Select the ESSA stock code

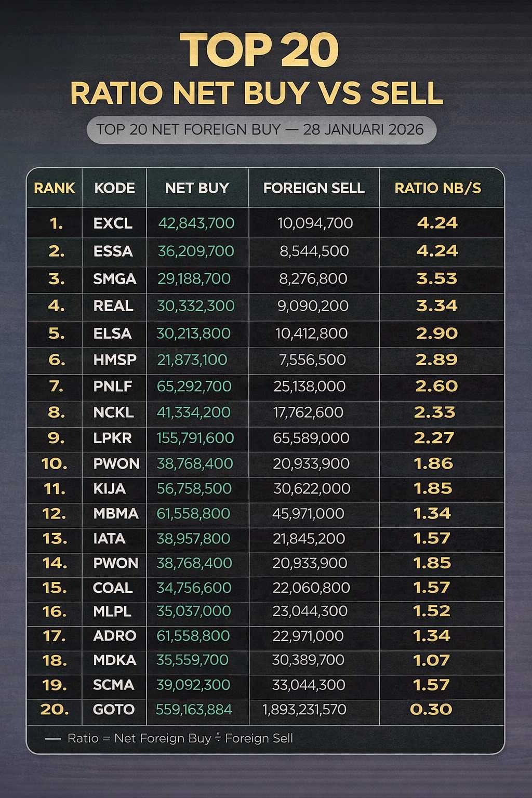[113, 251]
